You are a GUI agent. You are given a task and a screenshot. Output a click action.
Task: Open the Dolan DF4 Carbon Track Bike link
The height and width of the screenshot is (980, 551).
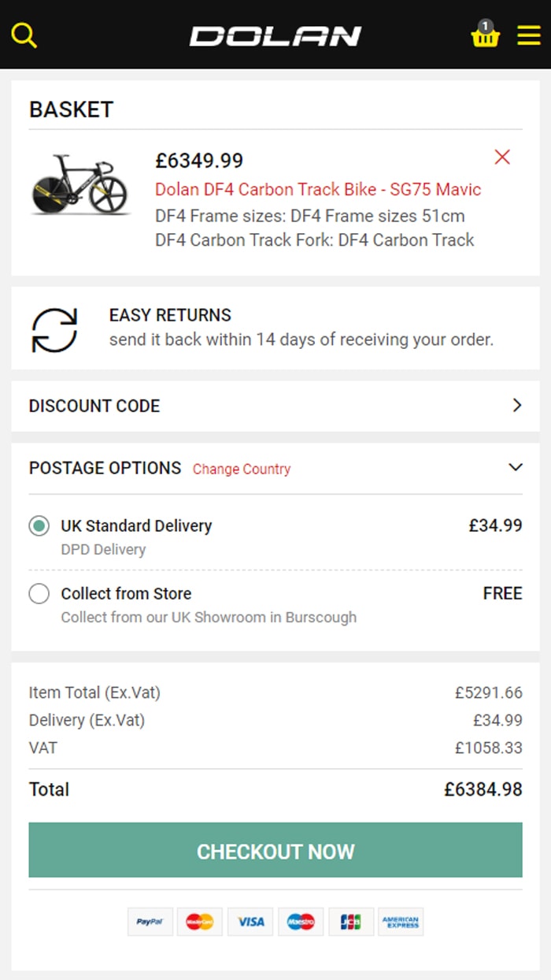[x=318, y=189]
